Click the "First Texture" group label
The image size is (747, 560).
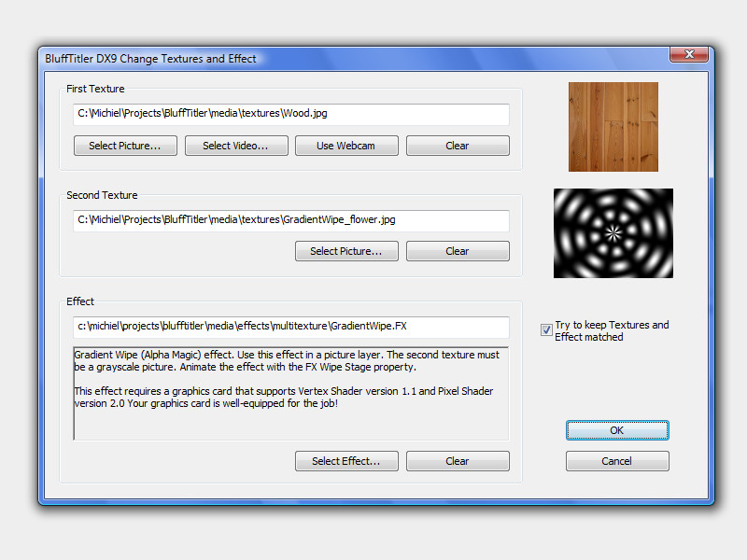point(95,89)
